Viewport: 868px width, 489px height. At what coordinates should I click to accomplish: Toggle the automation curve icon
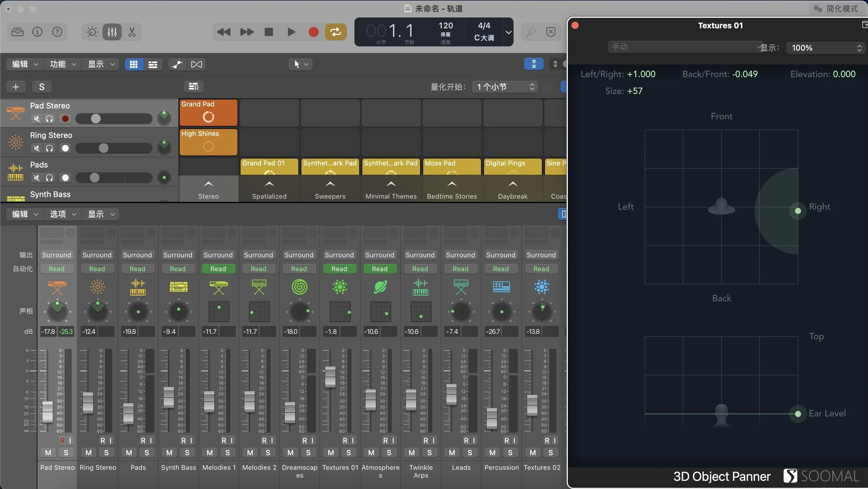(x=177, y=64)
